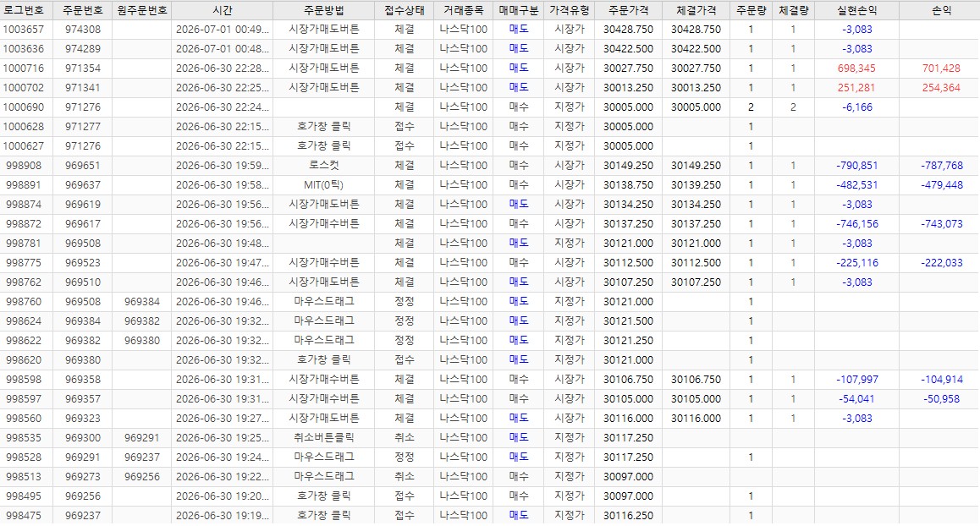
Task: Click execution price 30139.250 cell
Action: pos(696,185)
